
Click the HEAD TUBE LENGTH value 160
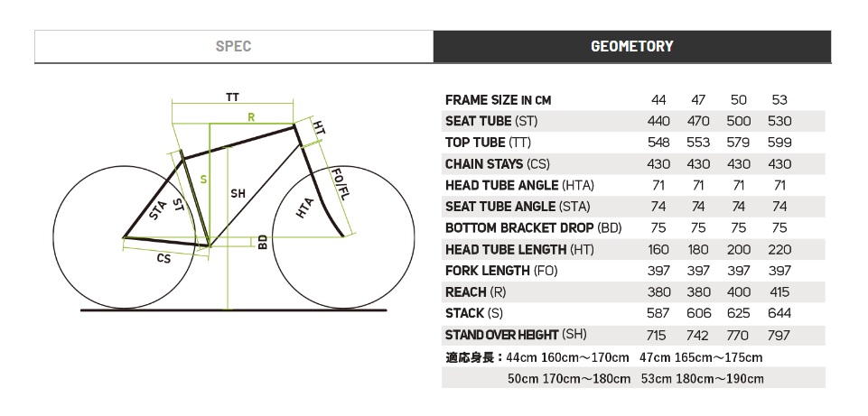pos(658,249)
